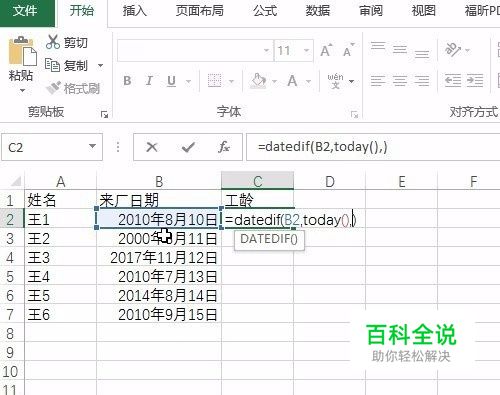Click the Fill Color paint bucket
The width and height of the screenshot is (500, 395).
pos(259,81)
